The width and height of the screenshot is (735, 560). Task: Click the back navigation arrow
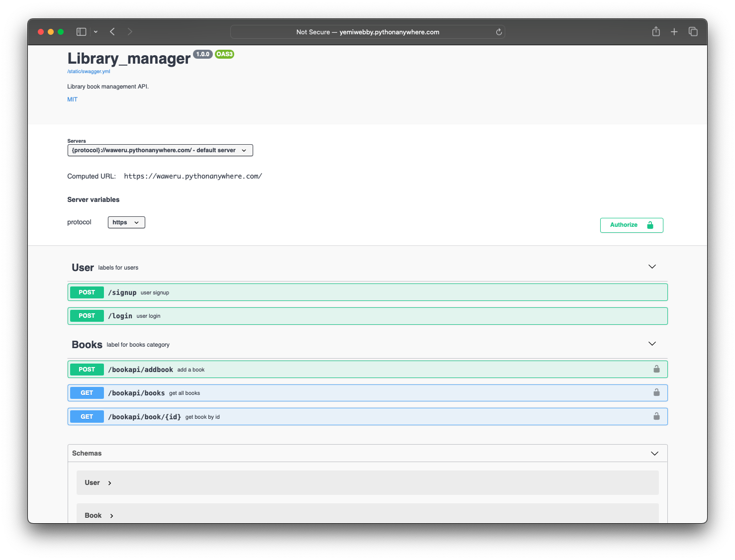click(x=112, y=31)
